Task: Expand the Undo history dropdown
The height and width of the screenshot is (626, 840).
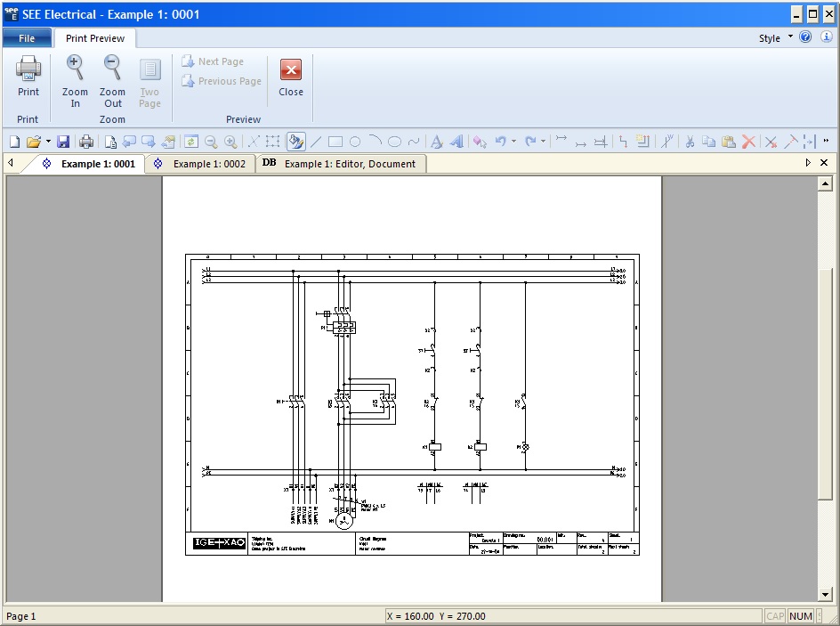Action: (514, 142)
